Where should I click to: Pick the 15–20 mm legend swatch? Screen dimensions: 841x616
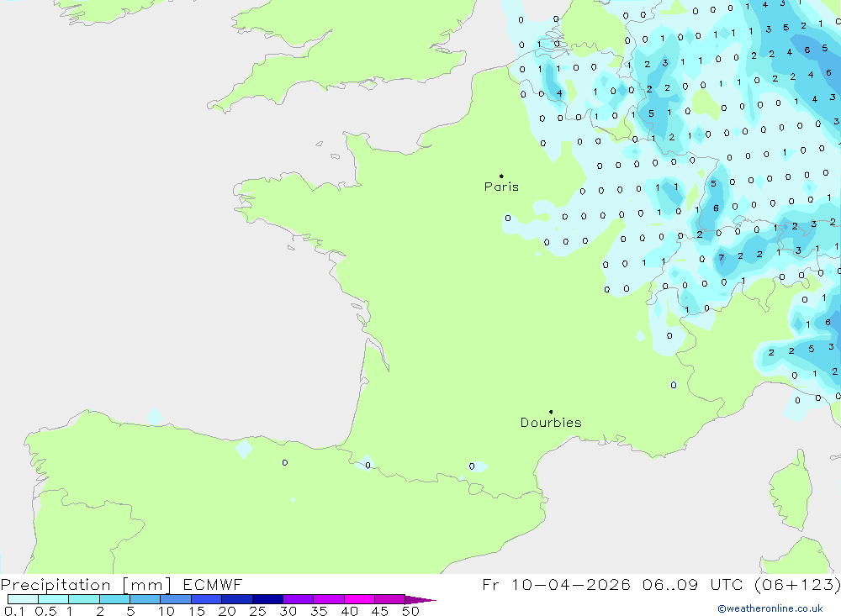pyautogui.click(x=207, y=599)
